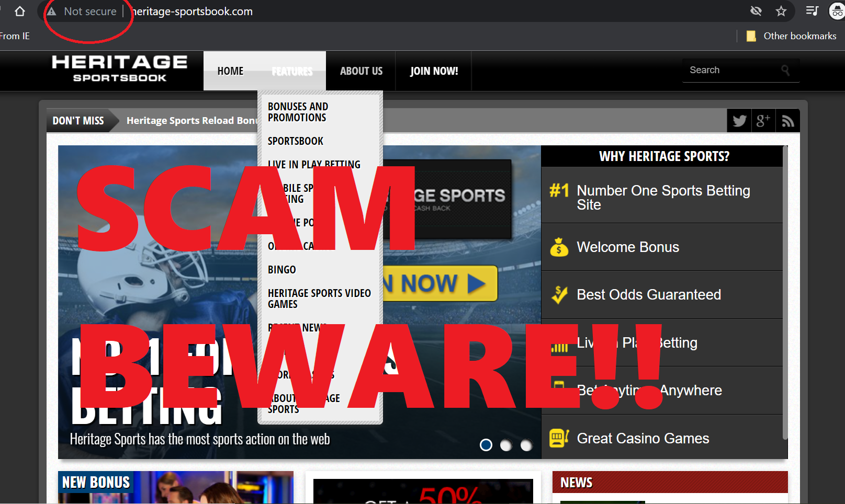
Task: Open the FEATURES dropdown menu
Action: (291, 71)
